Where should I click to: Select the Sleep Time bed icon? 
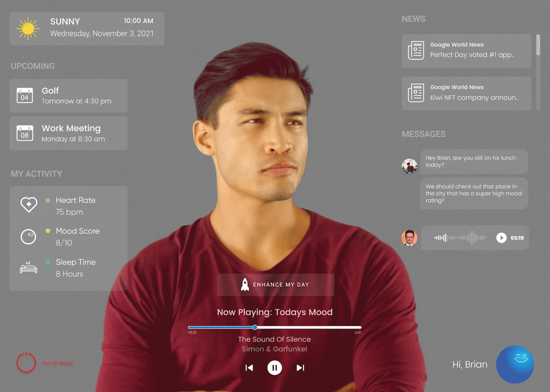click(x=28, y=268)
